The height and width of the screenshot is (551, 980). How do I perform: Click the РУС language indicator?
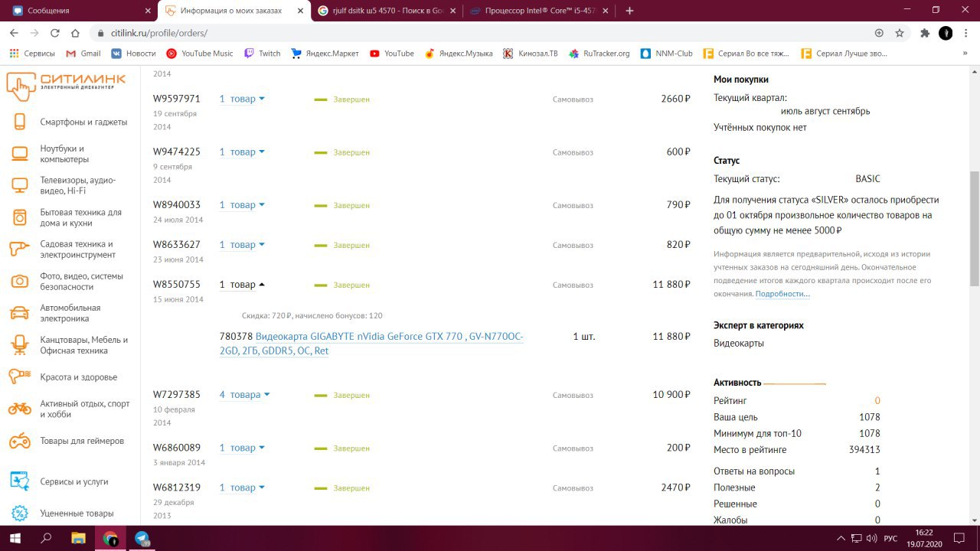(x=890, y=539)
